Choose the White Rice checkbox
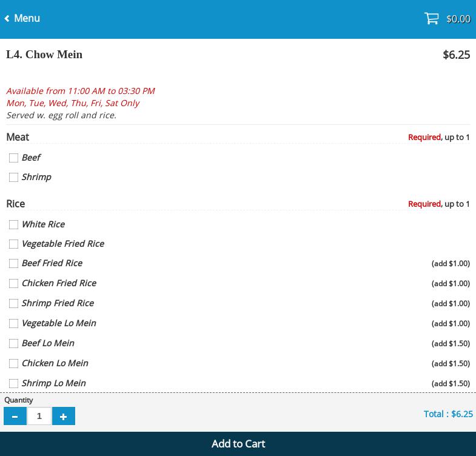476x456 pixels. click(13, 224)
